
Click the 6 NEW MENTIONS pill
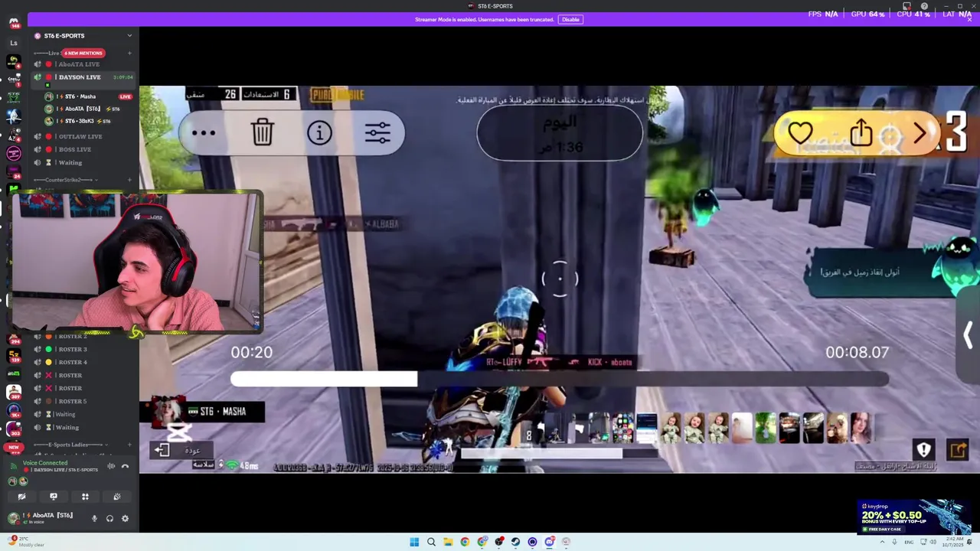(x=83, y=53)
